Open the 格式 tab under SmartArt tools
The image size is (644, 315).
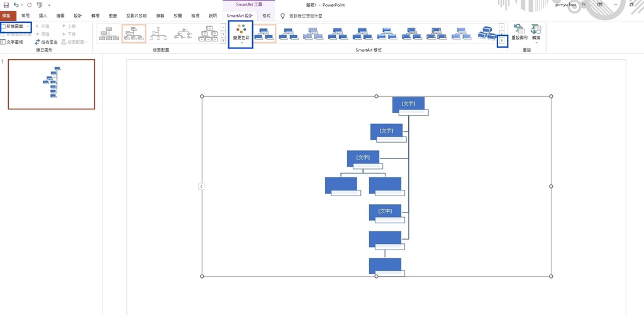[x=266, y=16]
